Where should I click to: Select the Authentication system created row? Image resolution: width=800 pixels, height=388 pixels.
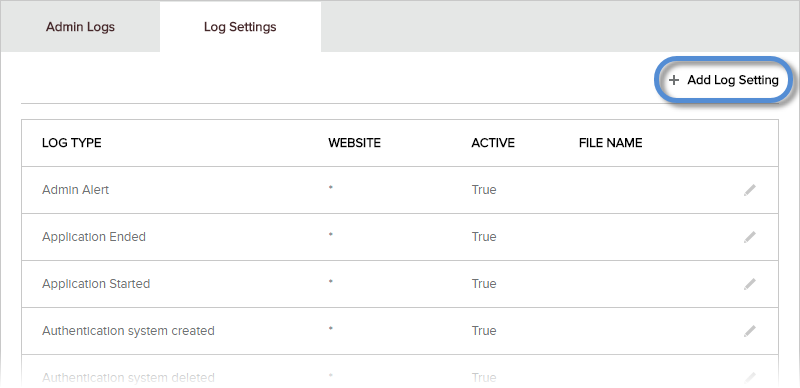[400, 331]
